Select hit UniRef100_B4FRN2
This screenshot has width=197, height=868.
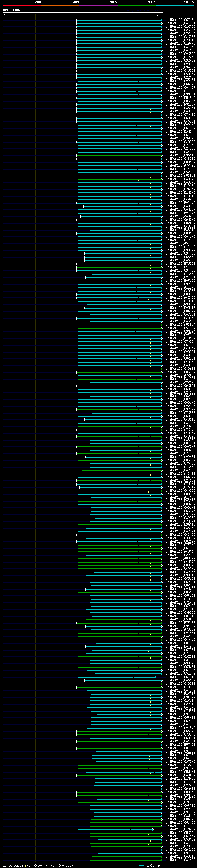(180, 826)
